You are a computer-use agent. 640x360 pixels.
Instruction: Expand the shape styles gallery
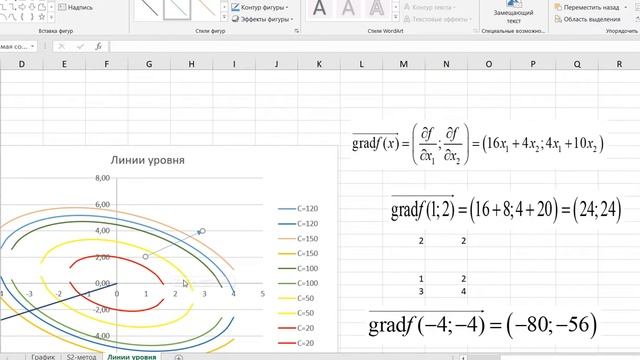tap(224, 17)
